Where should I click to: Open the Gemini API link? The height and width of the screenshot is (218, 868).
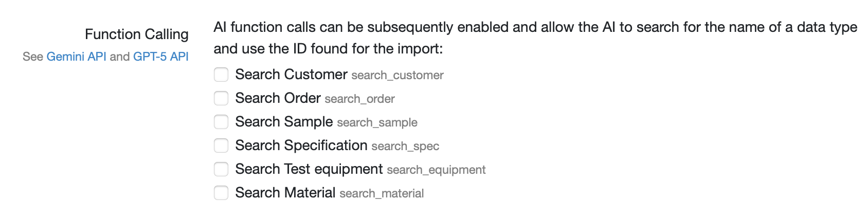[x=76, y=57]
